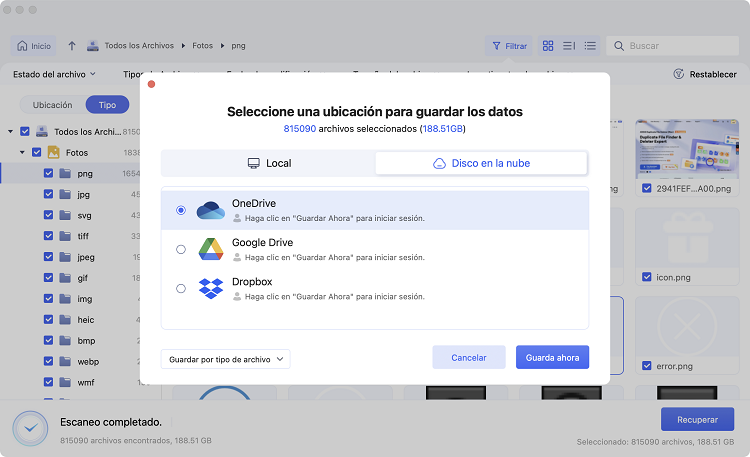The image size is (750, 457).
Task: Click png at end of breadcrumb
Action: [238, 46]
